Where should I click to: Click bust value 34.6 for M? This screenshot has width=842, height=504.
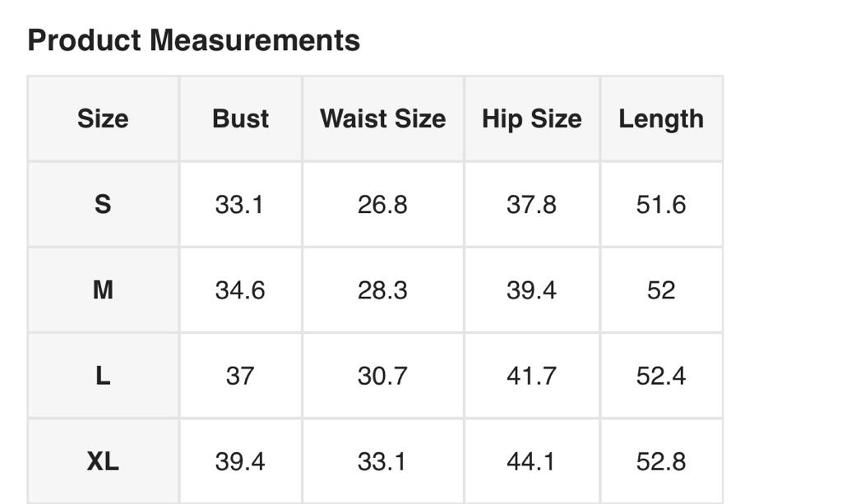click(240, 290)
